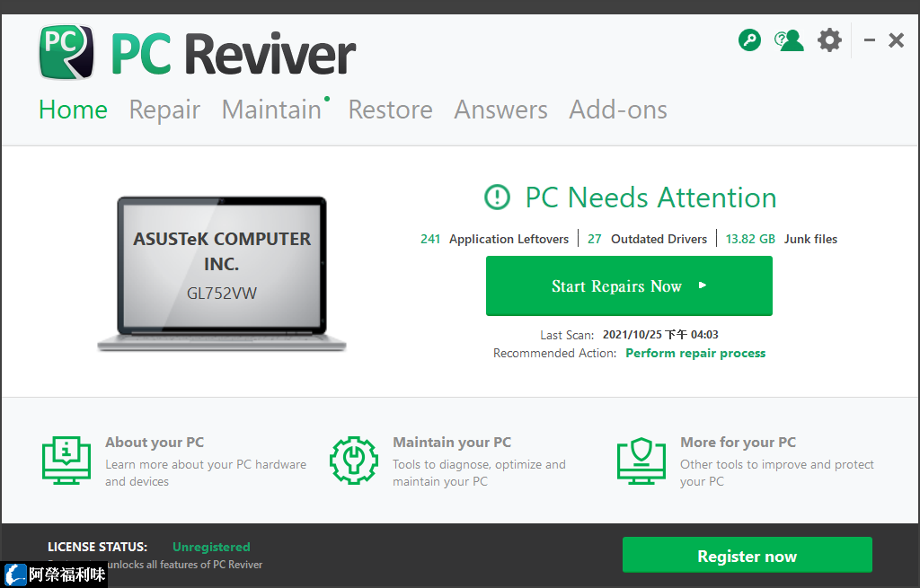Open More for your PC shield icon
The width and height of the screenshot is (920, 588).
[x=641, y=461]
